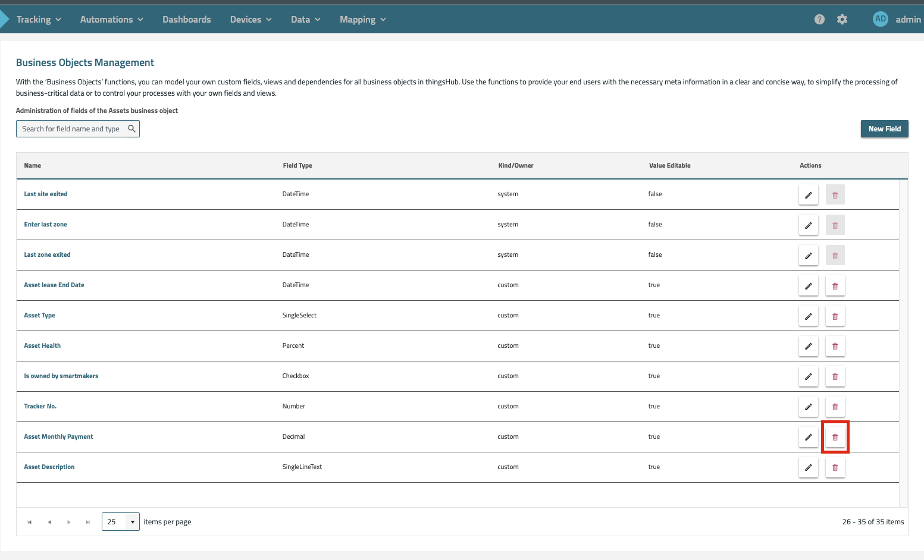Focus the field name search box

[71, 129]
